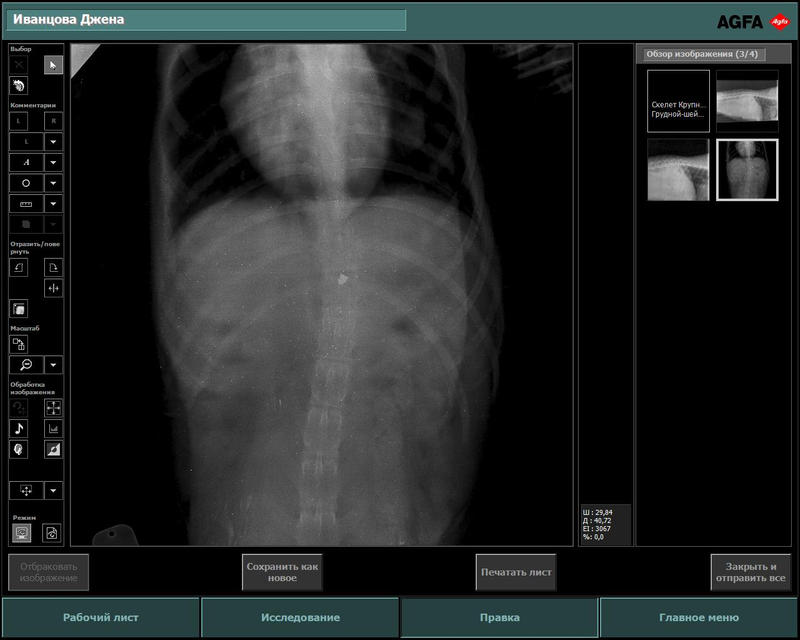Click the patient name field Иванцова Джена

point(206,20)
